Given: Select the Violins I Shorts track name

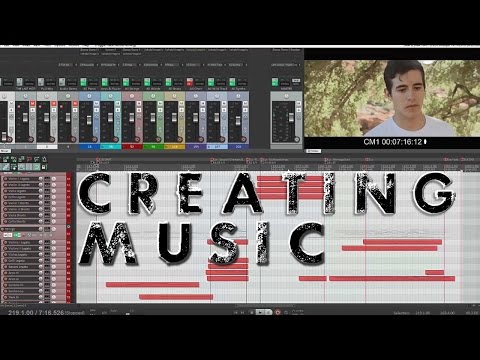Looking at the screenshot, I should [18, 203].
